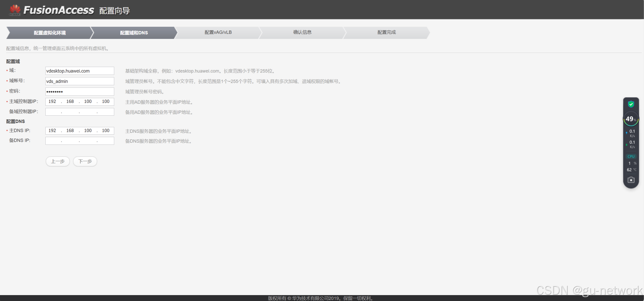Screen dimensions: 644x301
Task: Click first octet of 主域控制器IP
Action: (x=53, y=101)
